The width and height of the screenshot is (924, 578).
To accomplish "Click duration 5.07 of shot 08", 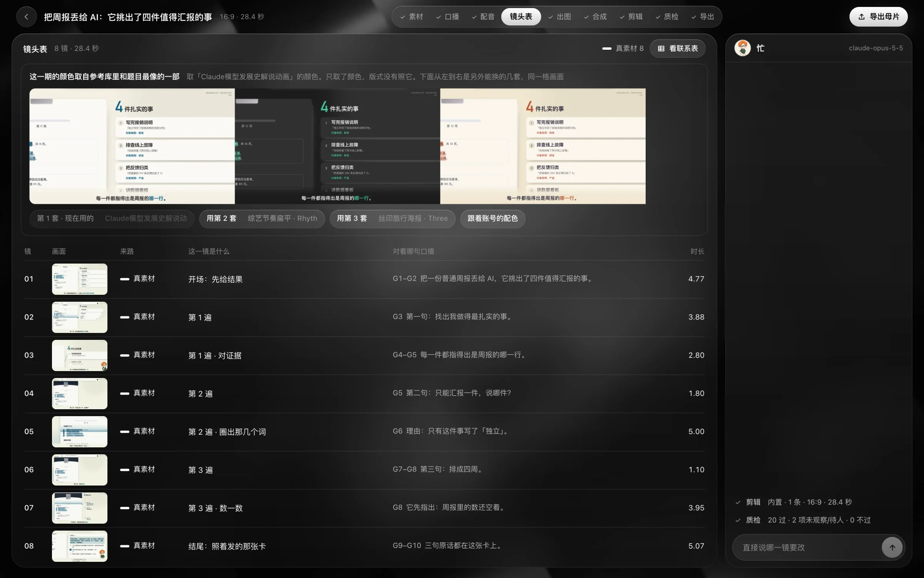I will [x=696, y=546].
